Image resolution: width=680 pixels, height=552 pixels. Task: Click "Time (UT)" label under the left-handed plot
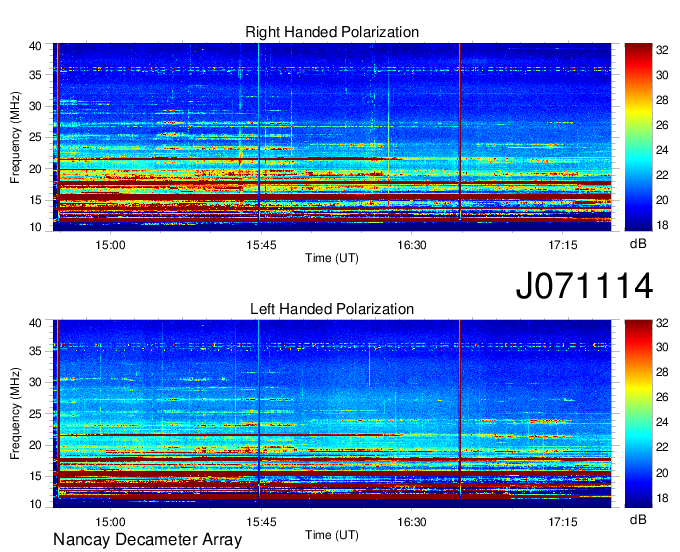(x=332, y=535)
